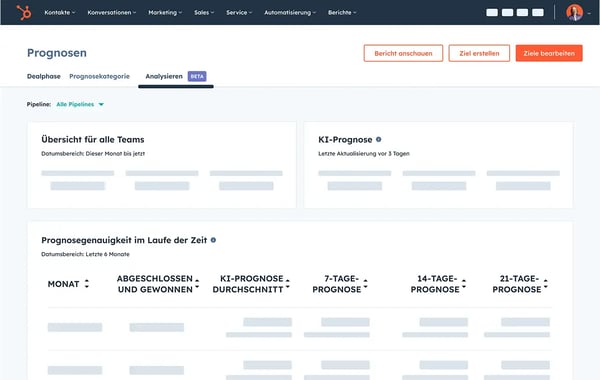The image size is (600, 380).
Task: Click the KI-Prognose card title
Action: pyautogui.click(x=345, y=140)
